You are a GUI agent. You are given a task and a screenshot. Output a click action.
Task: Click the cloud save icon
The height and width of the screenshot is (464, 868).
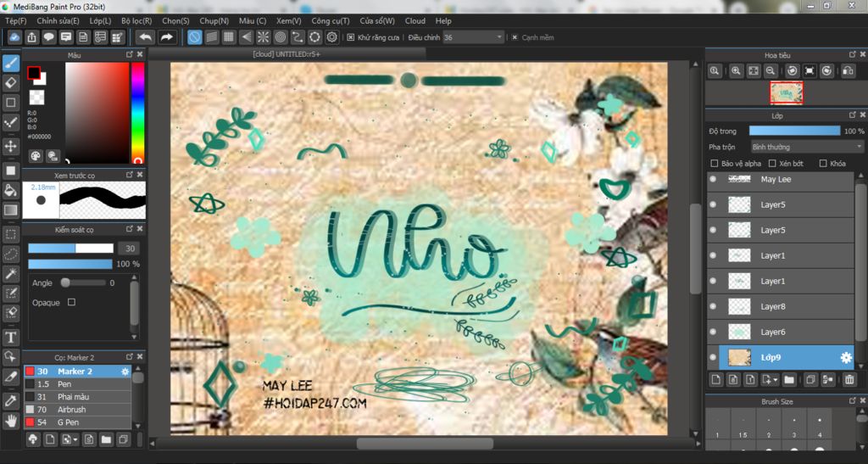(14, 37)
